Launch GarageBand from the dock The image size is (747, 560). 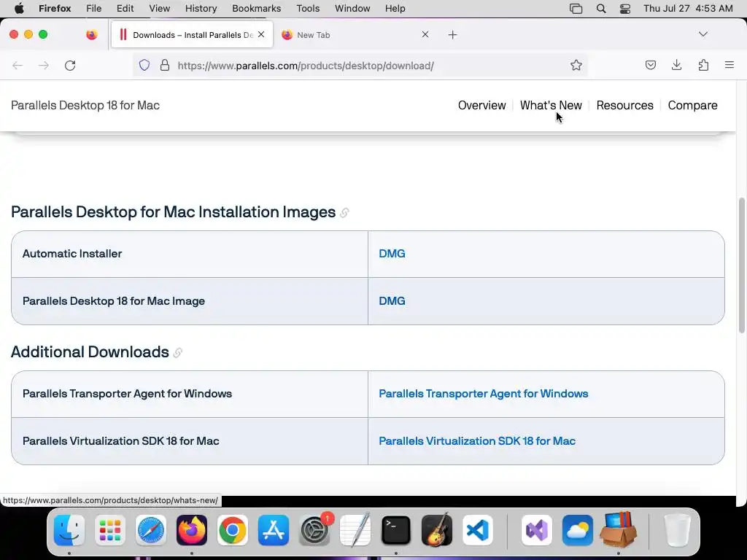[x=437, y=530]
